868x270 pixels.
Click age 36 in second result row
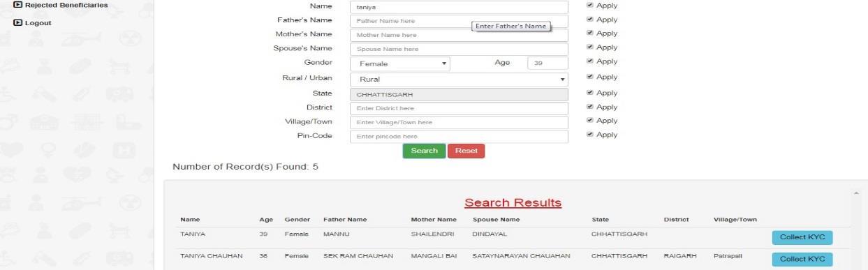[x=263, y=256]
